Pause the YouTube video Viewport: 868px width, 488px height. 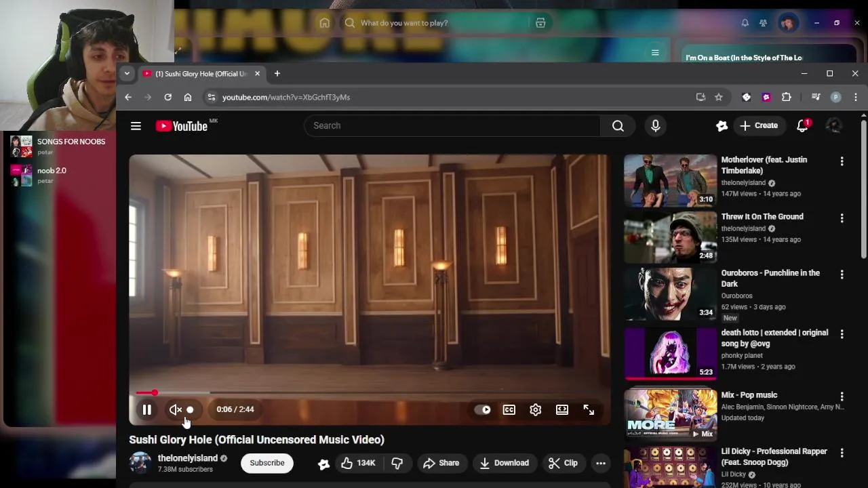[x=146, y=409]
